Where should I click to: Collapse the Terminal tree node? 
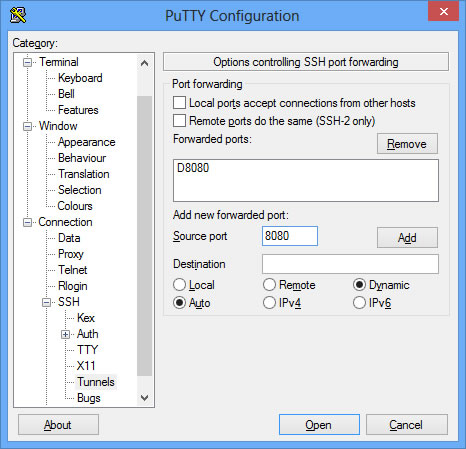(x=28, y=62)
